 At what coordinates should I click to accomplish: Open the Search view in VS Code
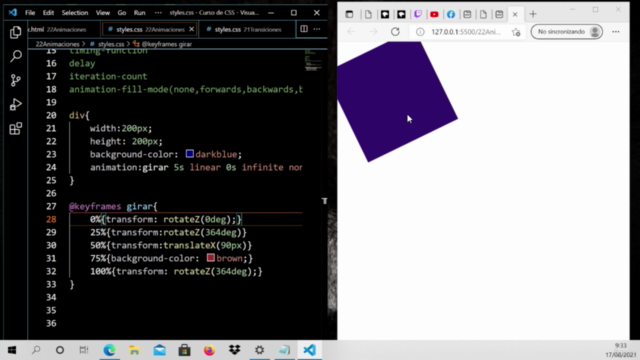coord(16,56)
